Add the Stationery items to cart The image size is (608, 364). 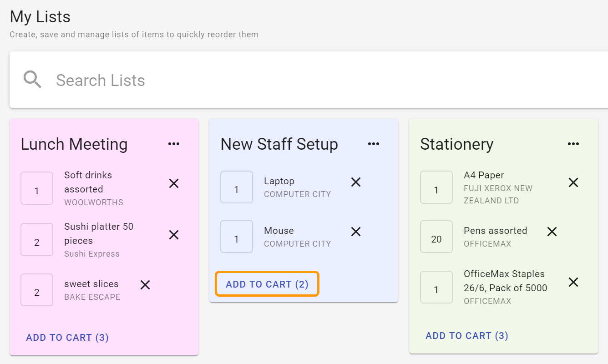[466, 335]
